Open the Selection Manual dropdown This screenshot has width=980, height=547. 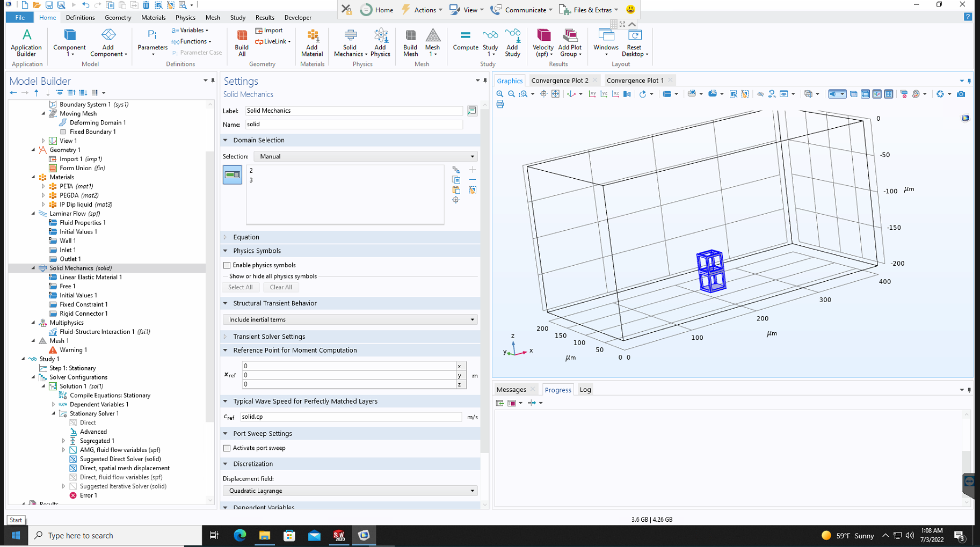click(x=365, y=157)
